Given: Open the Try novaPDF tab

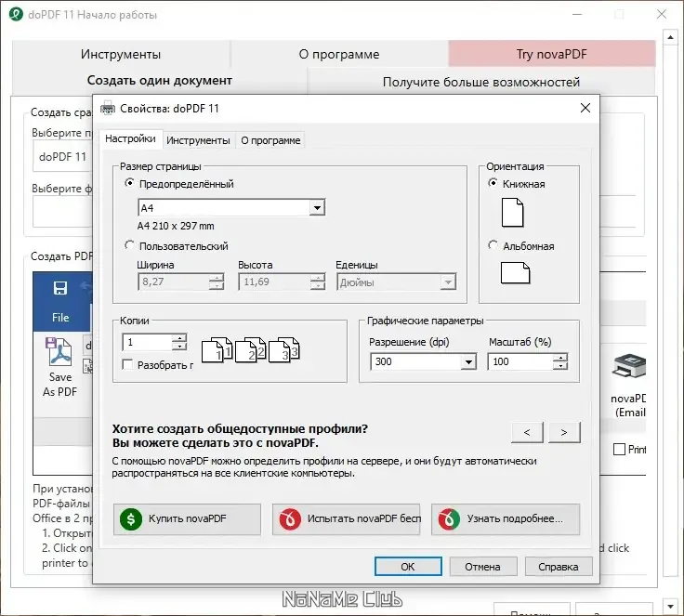Looking at the screenshot, I should (x=552, y=54).
